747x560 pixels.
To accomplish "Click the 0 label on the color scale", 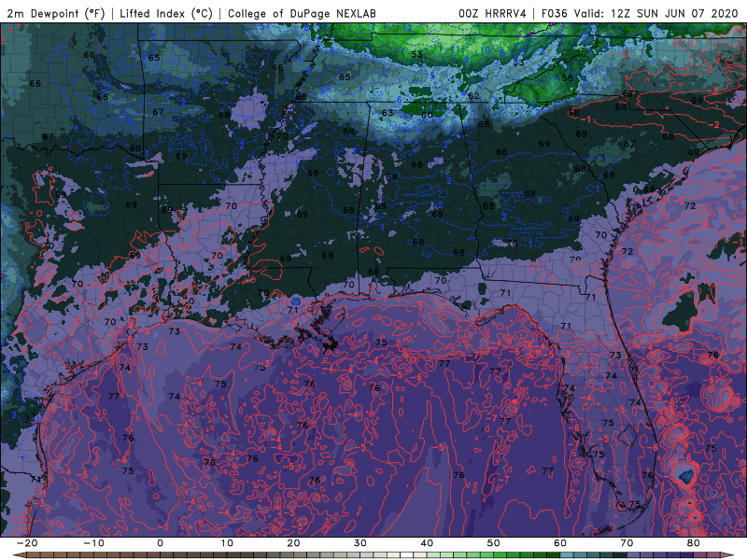I will click(x=160, y=543).
